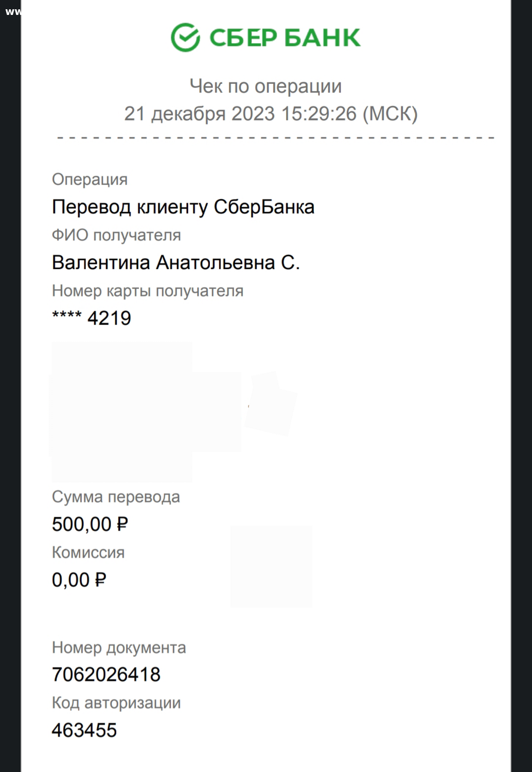
Task: Select document number 7062026418
Action: [x=106, y=675]
